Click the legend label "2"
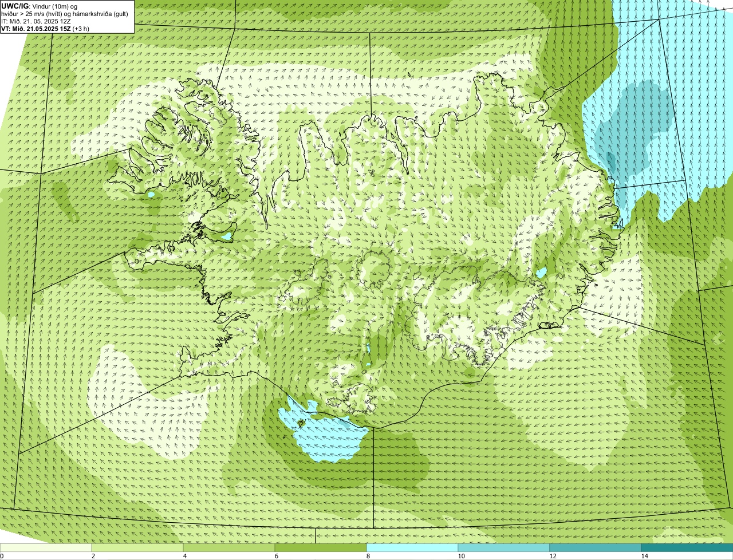 coord(93,556)
